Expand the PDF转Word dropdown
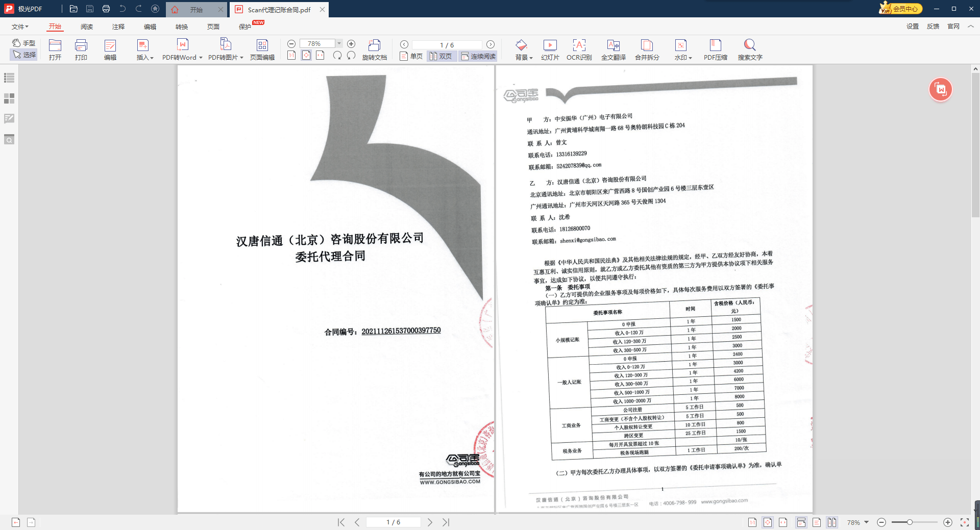This screenshot has height=530, width=980. (x=201, y=58)
